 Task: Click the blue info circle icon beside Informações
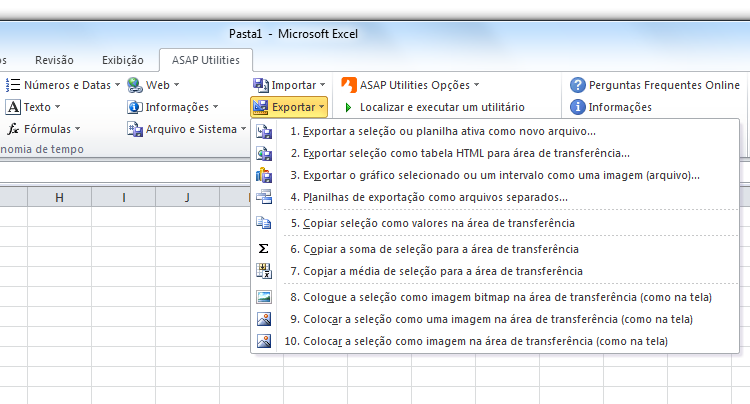coord(577,107)
